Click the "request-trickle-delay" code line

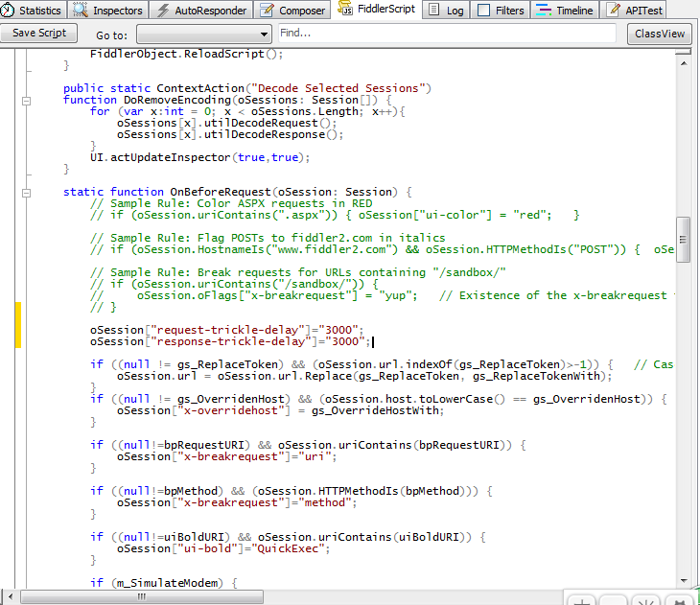click(x=227, y=330)
